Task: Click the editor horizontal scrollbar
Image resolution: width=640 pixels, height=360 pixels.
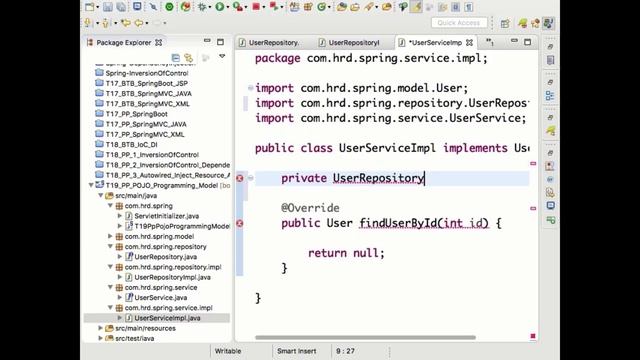Action: click(x=365, y=338)
